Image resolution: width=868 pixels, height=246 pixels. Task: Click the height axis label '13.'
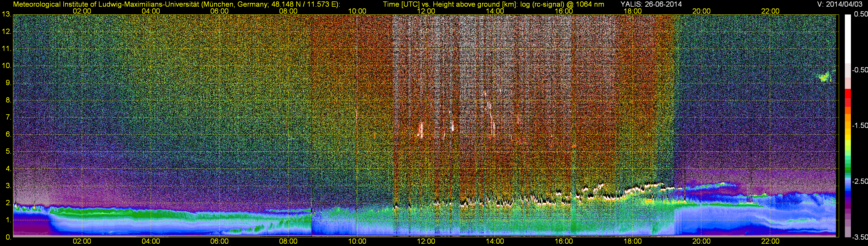[x=7, y=14]
